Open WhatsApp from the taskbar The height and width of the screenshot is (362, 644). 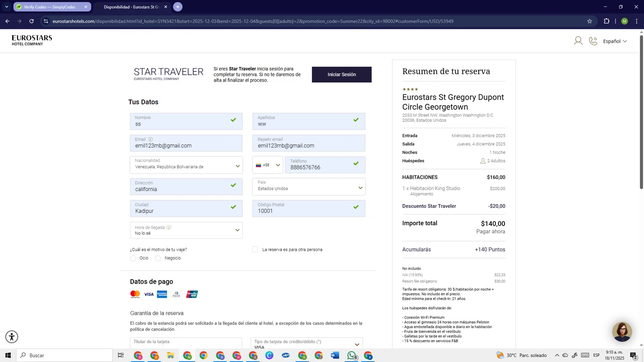[352, 355]
